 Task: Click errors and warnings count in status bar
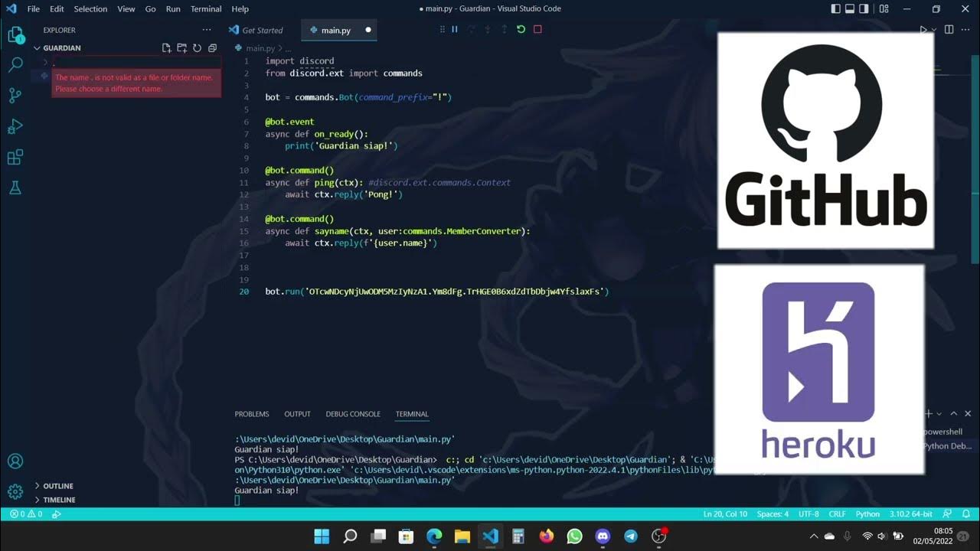(25, 514)
